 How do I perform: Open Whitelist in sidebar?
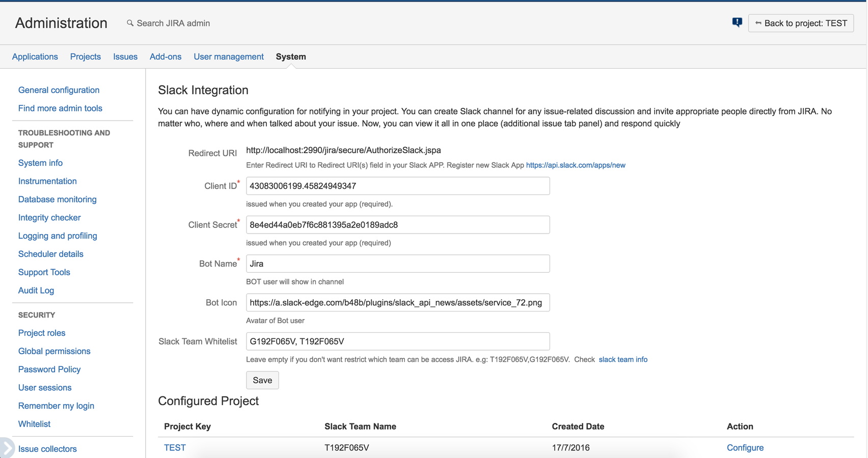[x=34, y=424]
